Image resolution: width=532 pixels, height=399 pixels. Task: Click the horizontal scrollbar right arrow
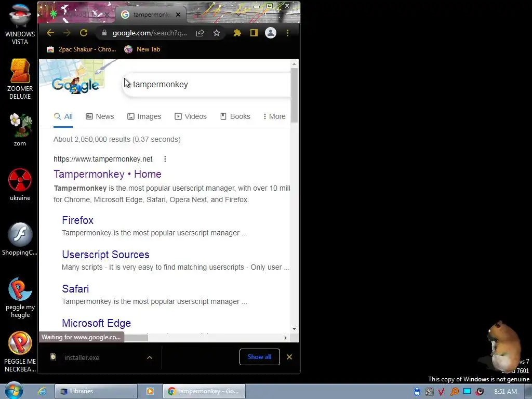click(x=285, y=338)
